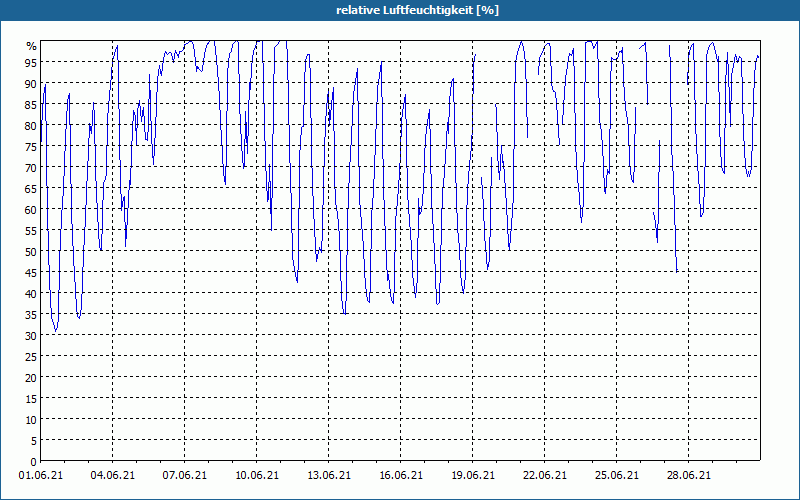Click the y-axis value 55

tap(31, 231)
